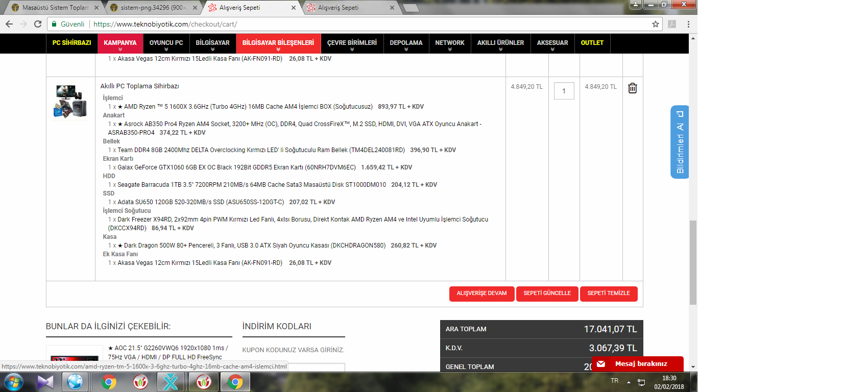Clear the cart with SEPETİ TEMİZLE
The height and width of the screenshot is (392, 868).
pyautogui.click(x=609, y=293)
